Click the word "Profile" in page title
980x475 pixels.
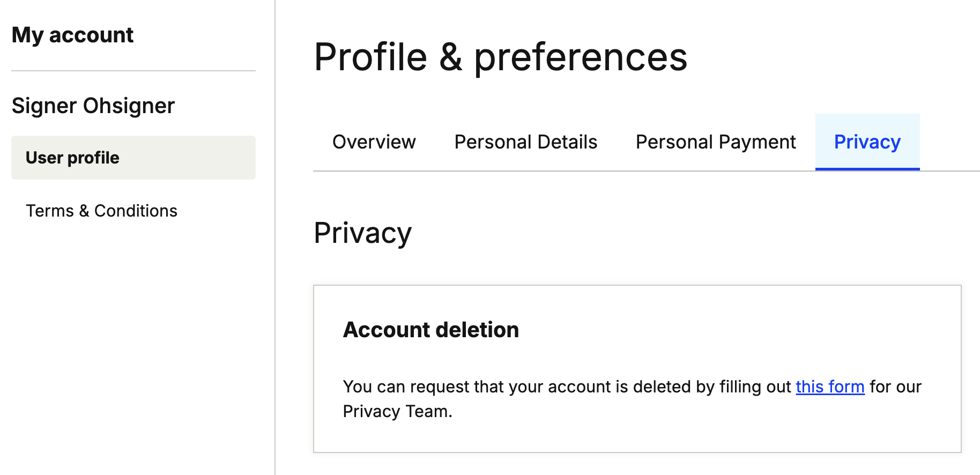[370, 57]
